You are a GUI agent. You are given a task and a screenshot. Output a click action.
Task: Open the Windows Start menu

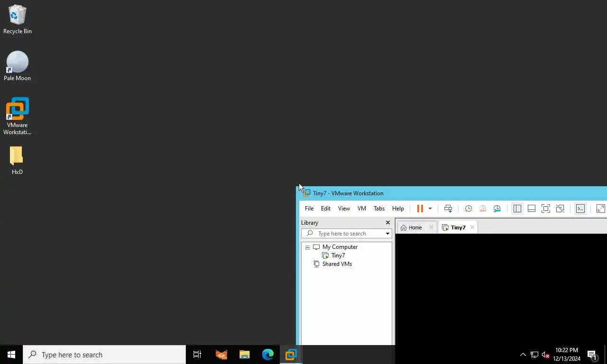click(11, 355)
